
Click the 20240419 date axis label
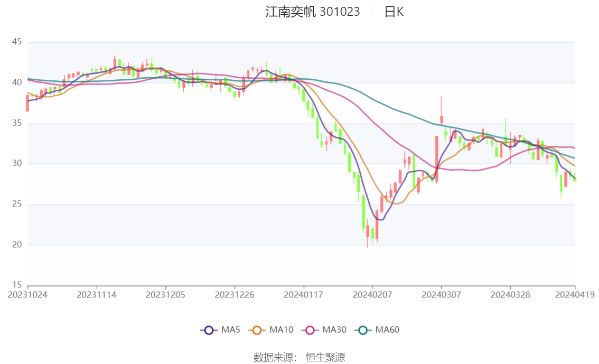point(575,295)
